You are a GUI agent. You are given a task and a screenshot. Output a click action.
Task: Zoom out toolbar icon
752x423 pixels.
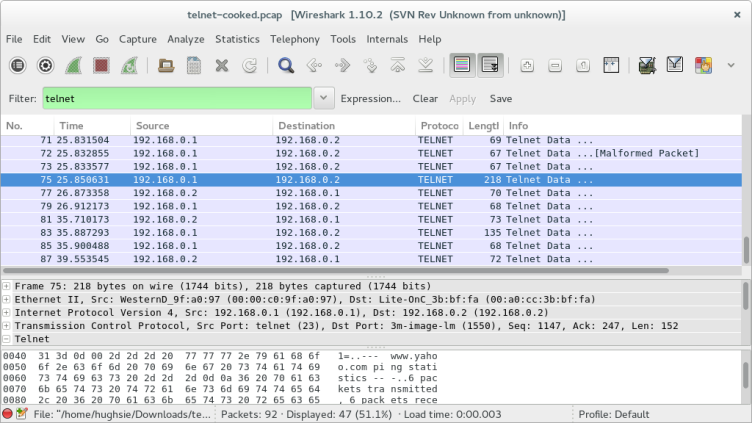[555, 65]
